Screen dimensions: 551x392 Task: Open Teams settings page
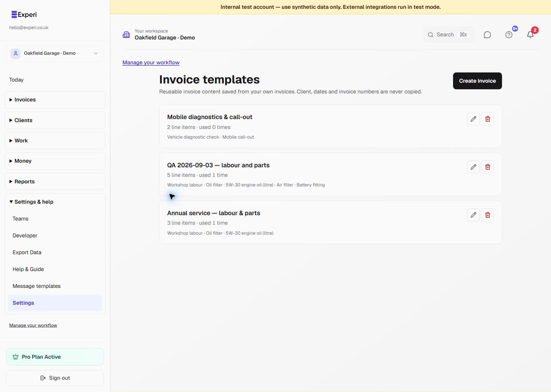tap(55, 219)
